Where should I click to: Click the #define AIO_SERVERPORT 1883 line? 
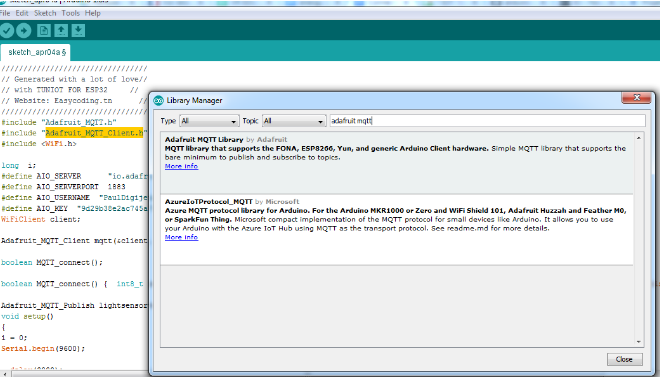(x=63, y=187)
